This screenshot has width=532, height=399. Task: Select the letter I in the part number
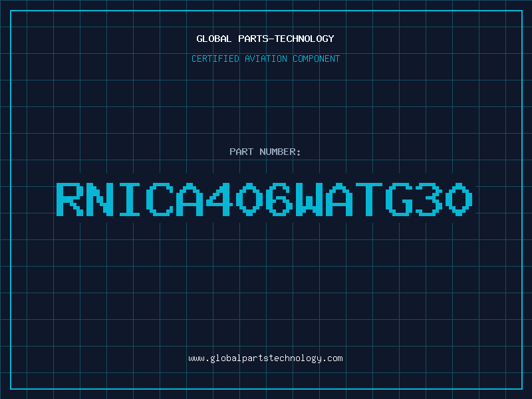[x=130, y=199]
